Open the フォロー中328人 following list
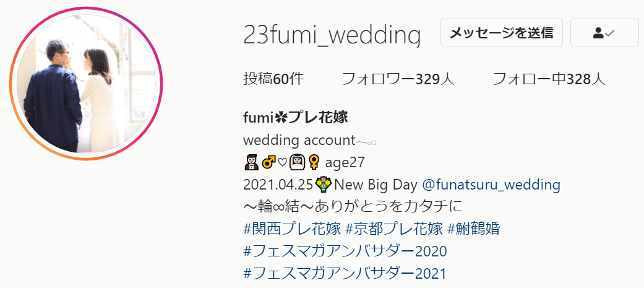The image size is (644, 288). coord(549,79)
